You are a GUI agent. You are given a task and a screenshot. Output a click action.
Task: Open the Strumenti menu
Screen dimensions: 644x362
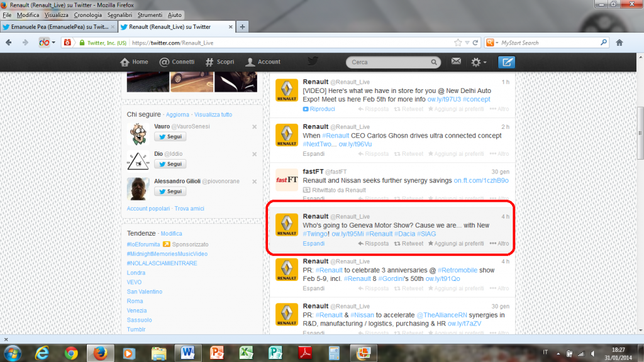coord(150,15)
